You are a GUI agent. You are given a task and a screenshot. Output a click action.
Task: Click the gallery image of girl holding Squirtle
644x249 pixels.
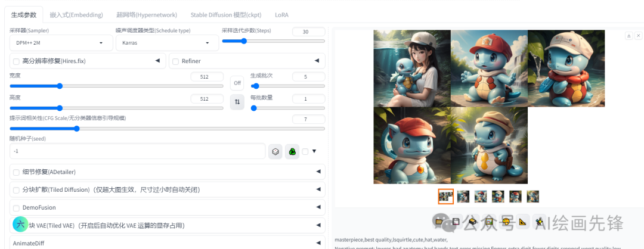[412, 68]
